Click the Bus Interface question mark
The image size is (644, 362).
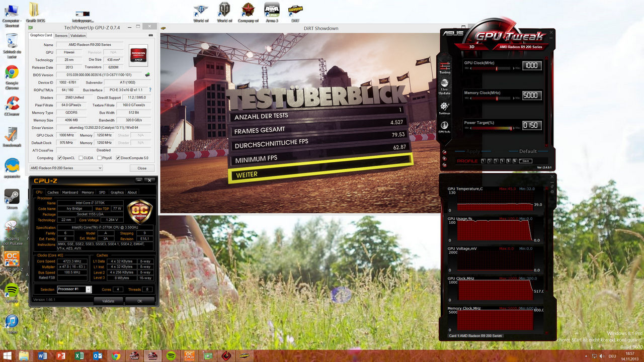tap(149, 90)
